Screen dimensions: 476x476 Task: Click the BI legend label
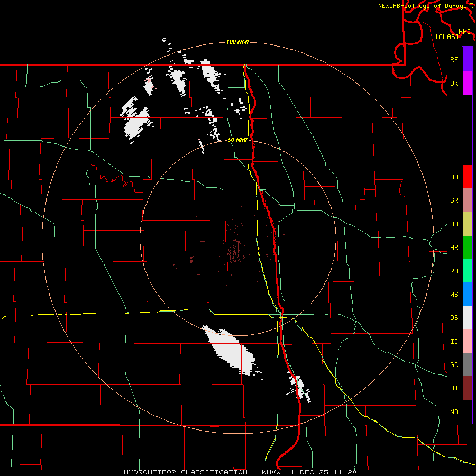[454, 388]
